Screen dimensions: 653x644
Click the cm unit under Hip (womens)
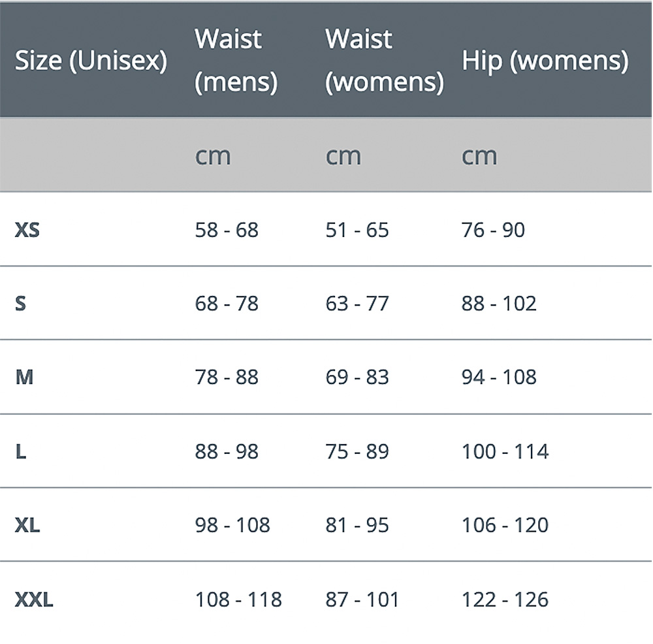479,157
